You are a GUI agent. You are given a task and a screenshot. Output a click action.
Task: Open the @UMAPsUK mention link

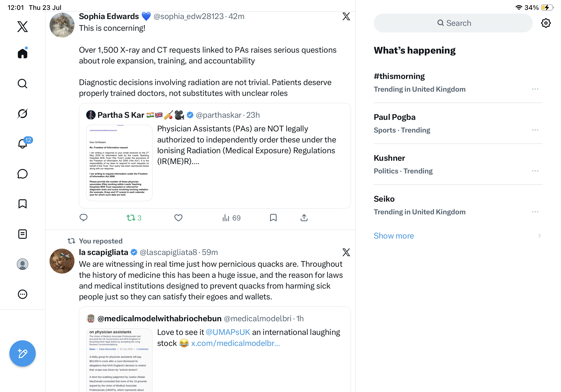click(x=228, y=332)
